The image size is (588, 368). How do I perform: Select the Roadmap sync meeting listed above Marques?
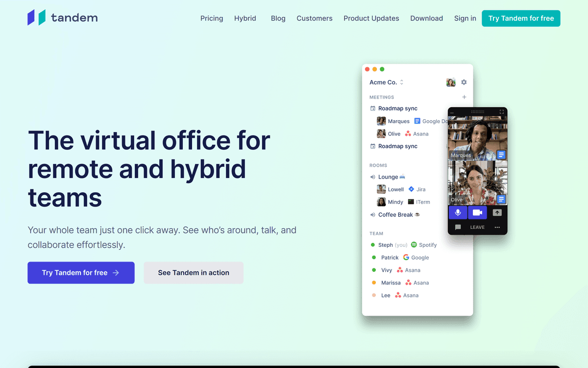[x=398, y=108]
